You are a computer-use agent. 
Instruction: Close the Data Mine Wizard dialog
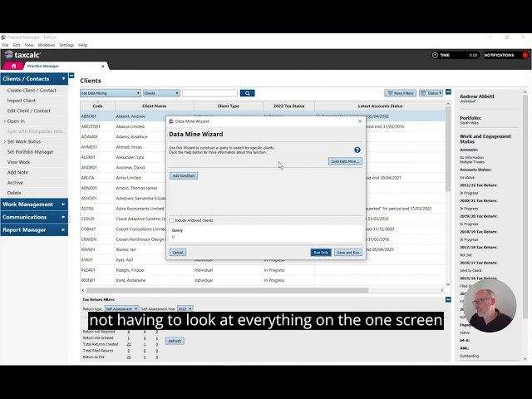click(x=360, y=121)
